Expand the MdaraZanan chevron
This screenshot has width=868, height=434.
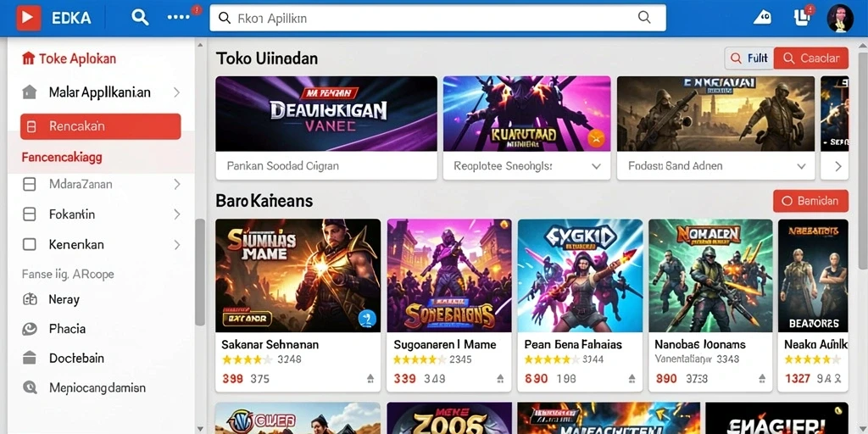(x=176, y=184)
